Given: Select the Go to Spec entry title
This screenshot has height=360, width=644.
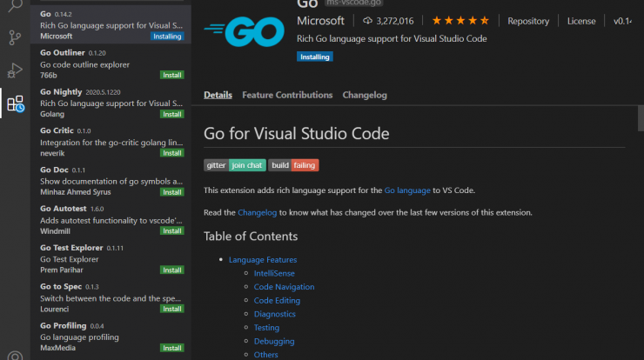Looking at the screenshot, I should (x=61, y=287).
